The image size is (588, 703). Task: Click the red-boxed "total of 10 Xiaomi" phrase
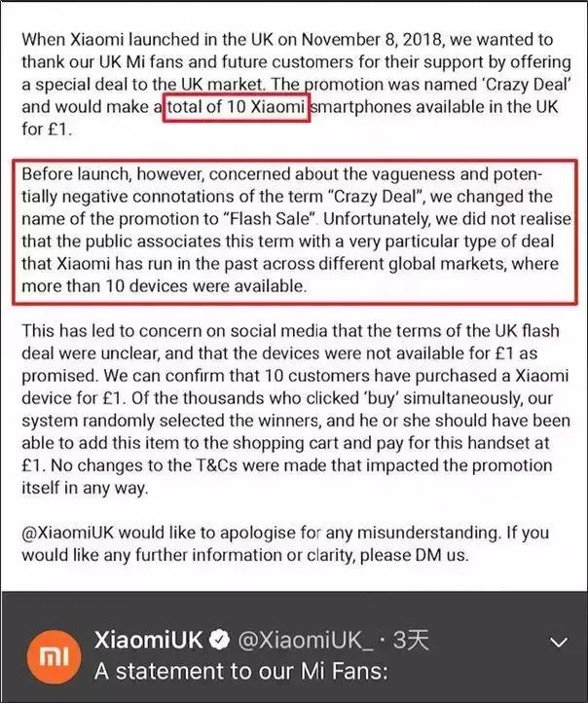[237, 108]
